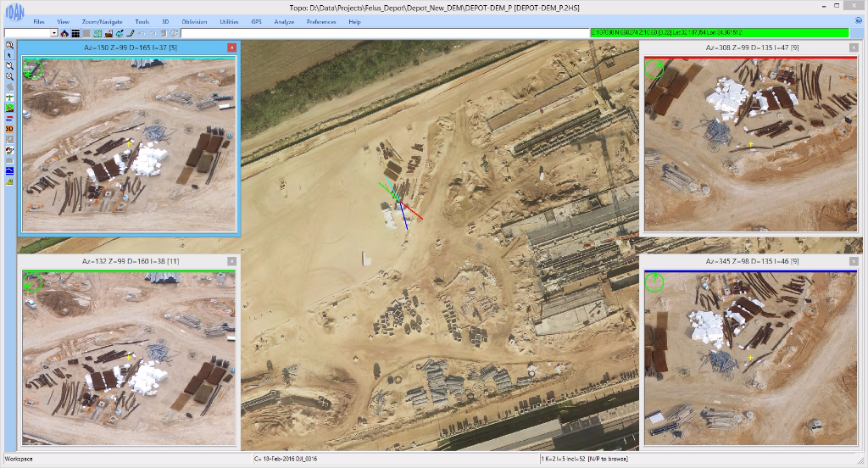Open the Utilities menu
The height and width of the screenshot is (468, 868).
pyautogui.click(x=229, y=20)
